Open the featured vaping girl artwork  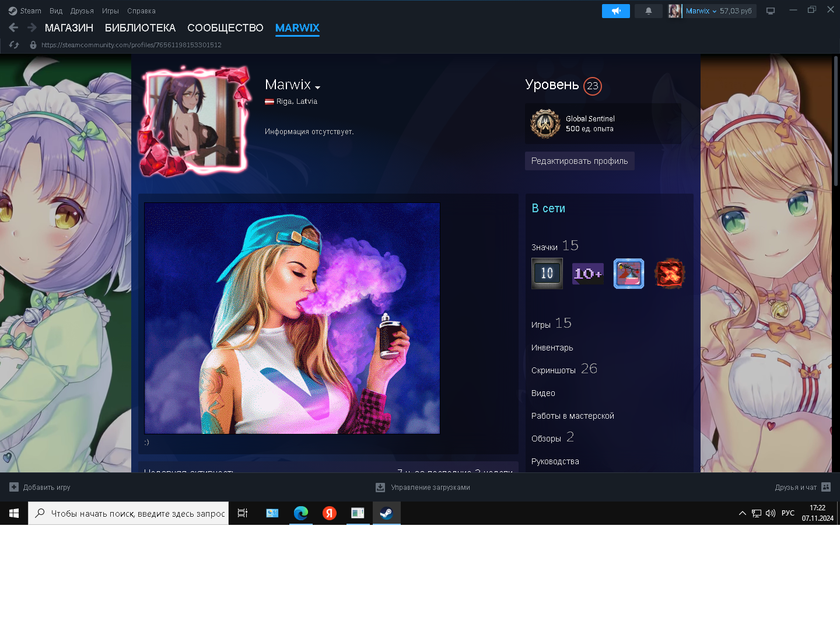click(x=292, y=318)
